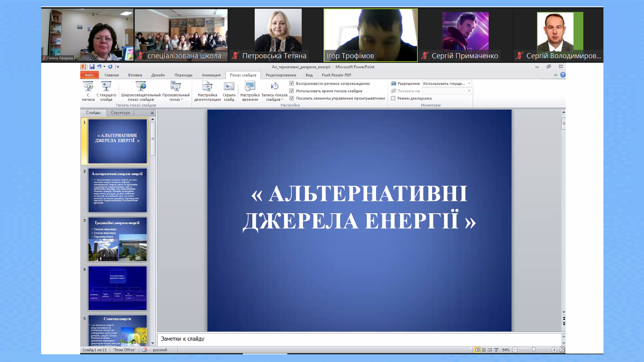Click zoom slider handle in status bar
Viewport: 644px width, 362px height.
[534, 350]
